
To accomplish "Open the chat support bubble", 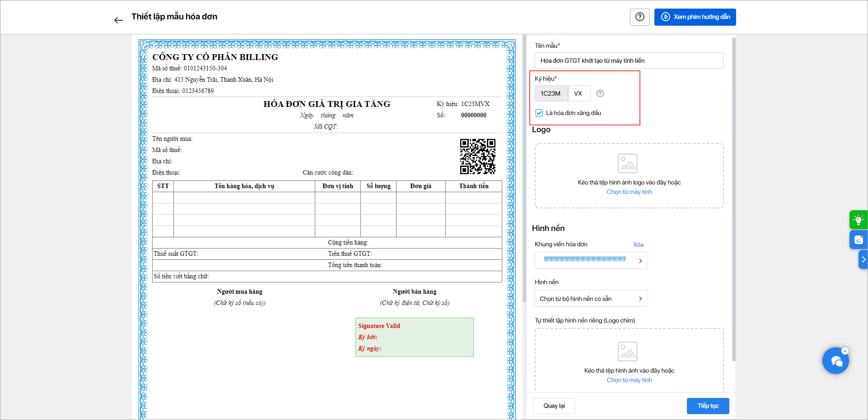I will 835,361.
